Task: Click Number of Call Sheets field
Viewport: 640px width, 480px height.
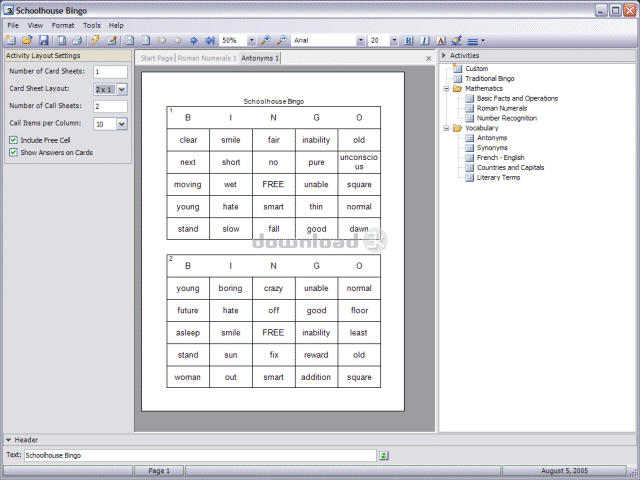Action: (110, 107)
